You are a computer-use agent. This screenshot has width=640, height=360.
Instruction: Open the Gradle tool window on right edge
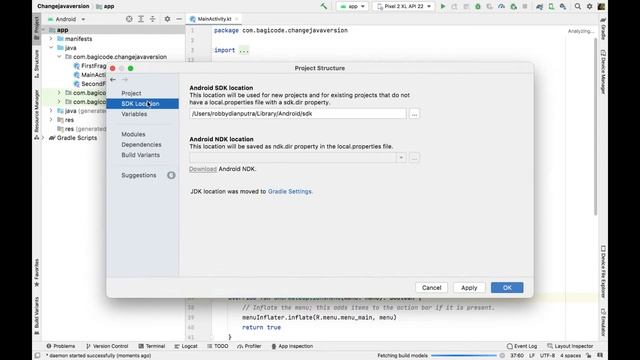point(603,29)
